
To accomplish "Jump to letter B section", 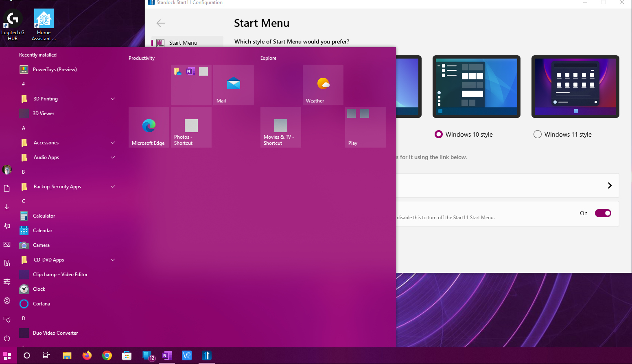I will click(24, 172).
